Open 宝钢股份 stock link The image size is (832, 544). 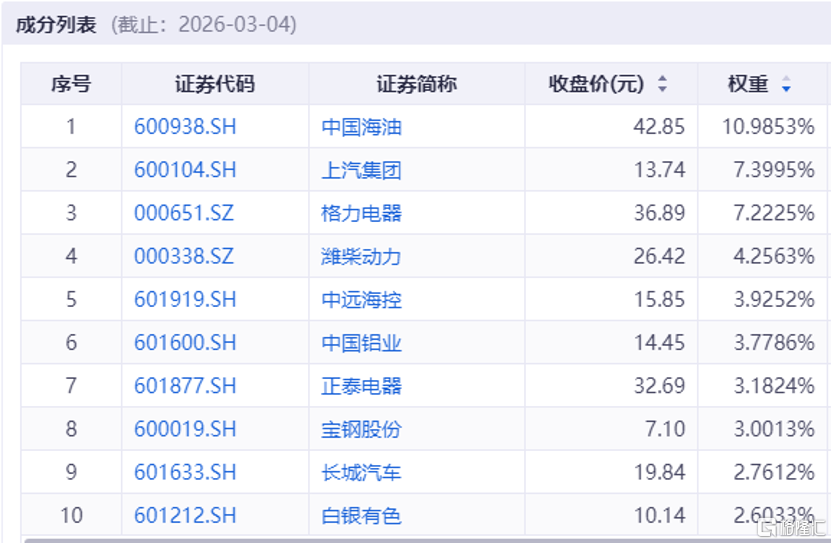(361, 429)
